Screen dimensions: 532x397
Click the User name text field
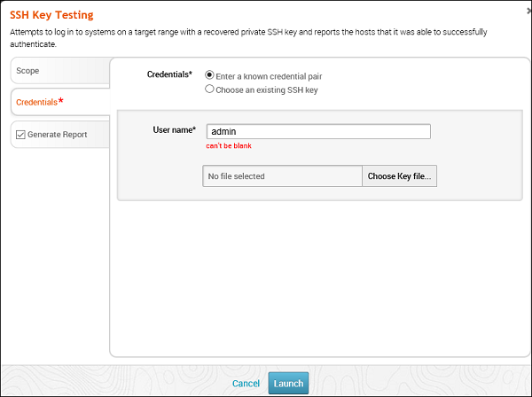click(x=317, y=131)
